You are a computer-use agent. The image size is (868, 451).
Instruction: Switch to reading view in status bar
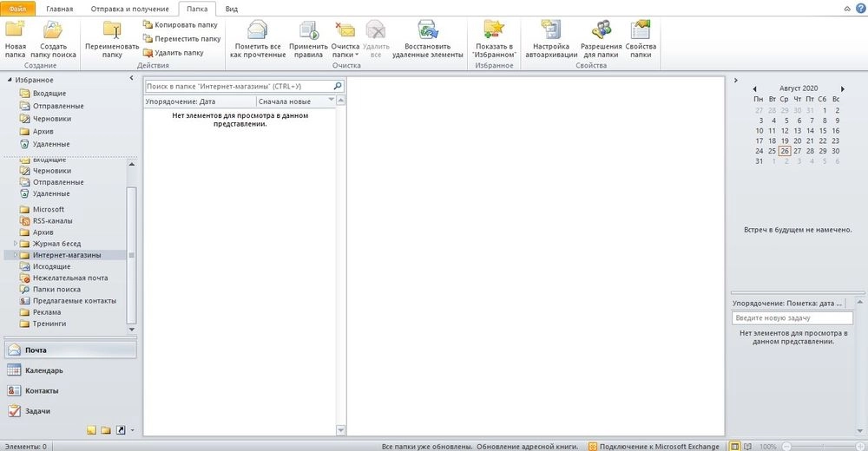click(749, 446)
